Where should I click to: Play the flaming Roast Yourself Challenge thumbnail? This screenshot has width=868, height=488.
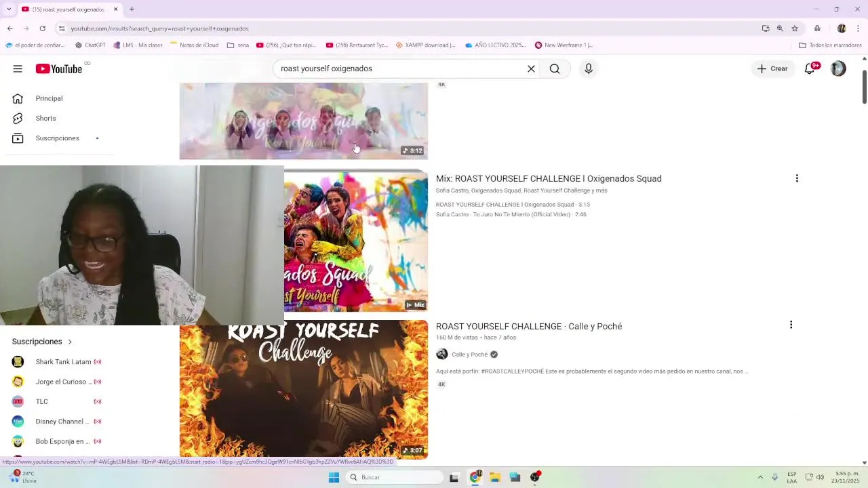click(x=303, y=390)
